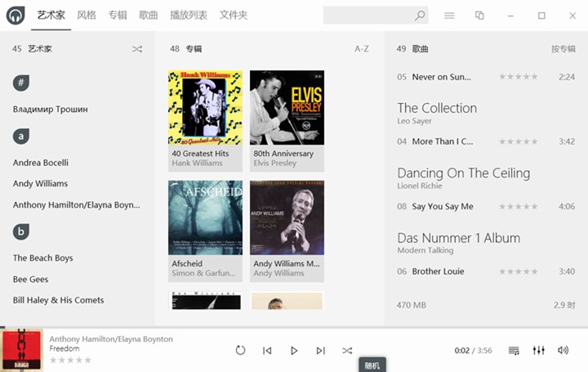Click Das Nummer 1 Album heading

pyautogui.click(x=459, y=238)
